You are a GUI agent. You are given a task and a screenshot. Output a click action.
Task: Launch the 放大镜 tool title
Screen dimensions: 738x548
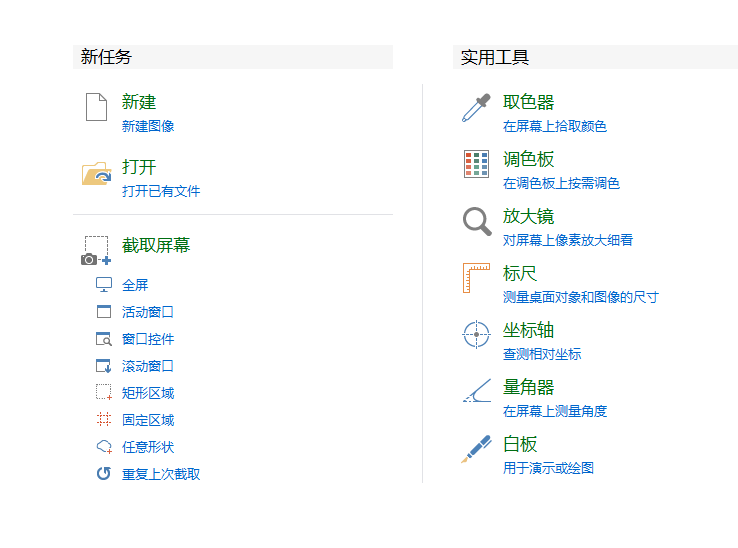tap(529, 216)
